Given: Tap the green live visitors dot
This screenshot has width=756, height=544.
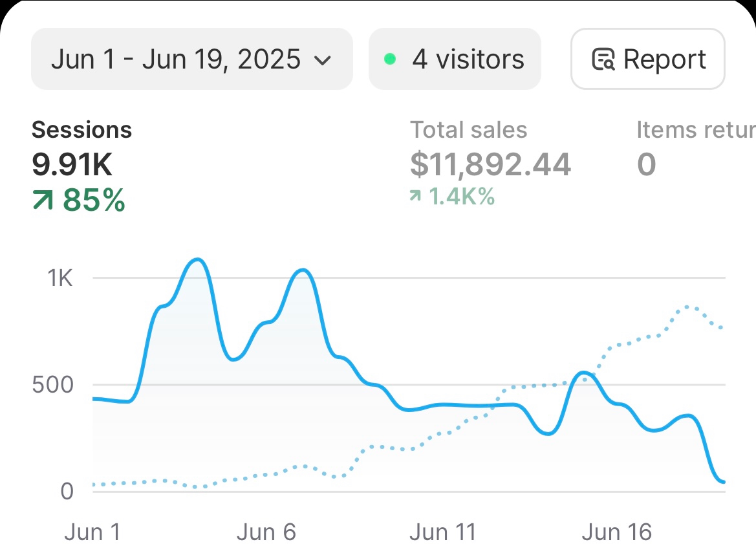Looking at the screenshot, I should point(390,60).
